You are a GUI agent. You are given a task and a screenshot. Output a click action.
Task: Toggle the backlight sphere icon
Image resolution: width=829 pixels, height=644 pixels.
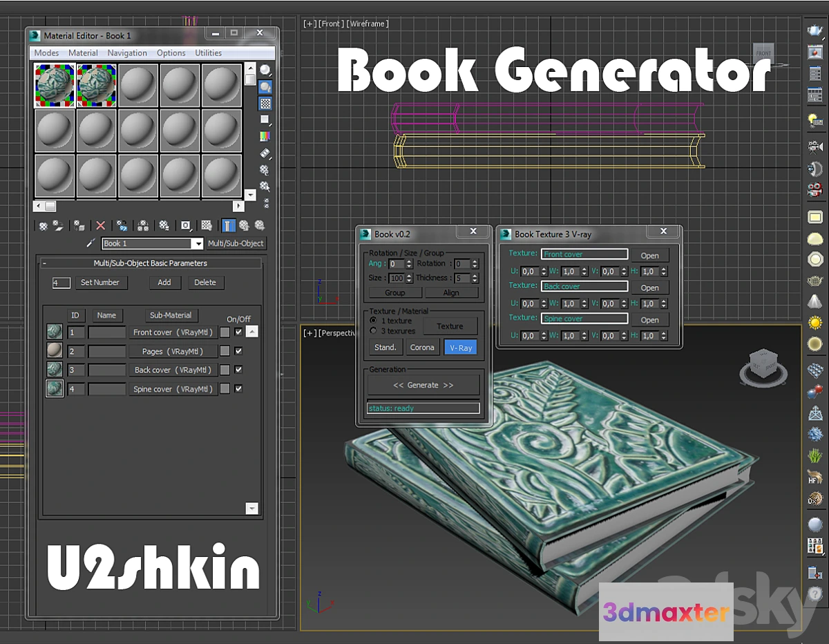tap(265, 87)
